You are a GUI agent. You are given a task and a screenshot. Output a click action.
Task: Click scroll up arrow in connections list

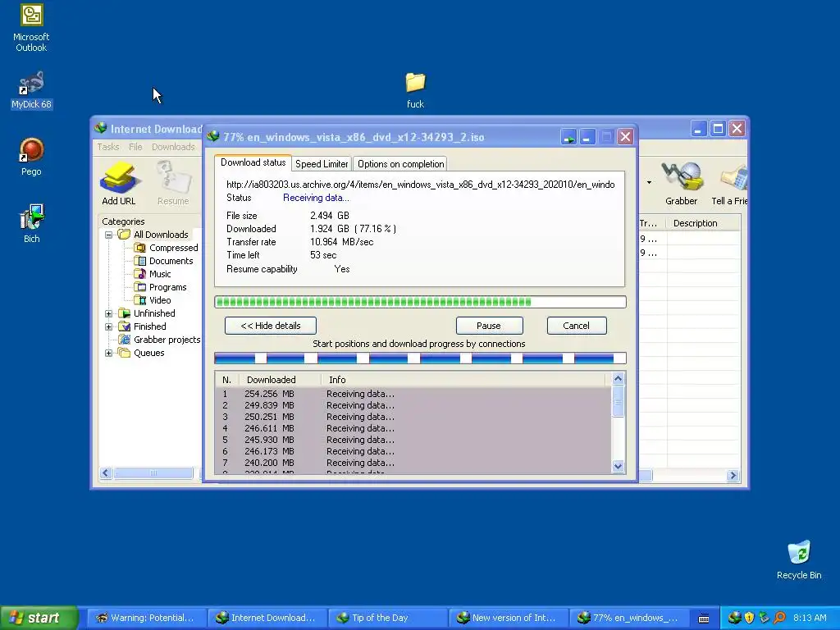[x=618, y=379]
